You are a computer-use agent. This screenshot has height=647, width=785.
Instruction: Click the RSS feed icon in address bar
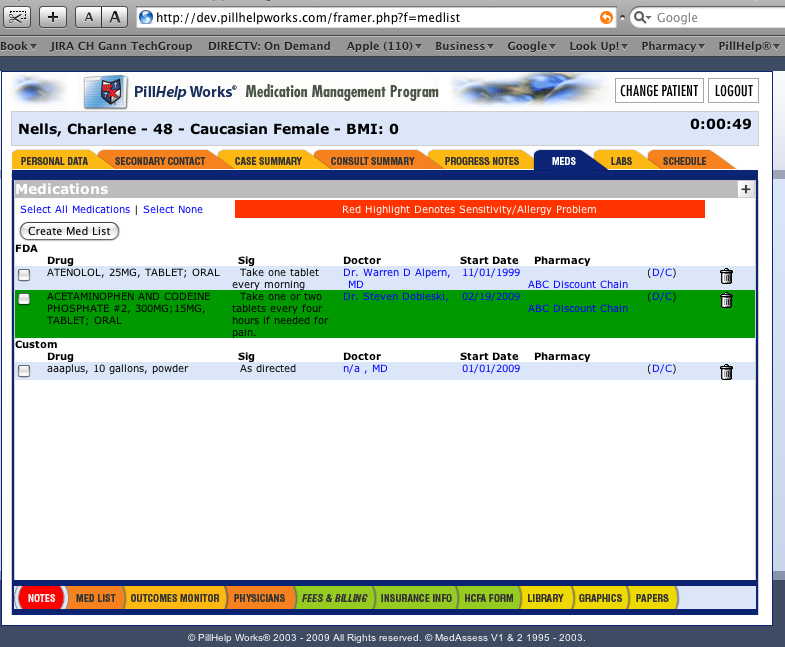pos(606,18)
